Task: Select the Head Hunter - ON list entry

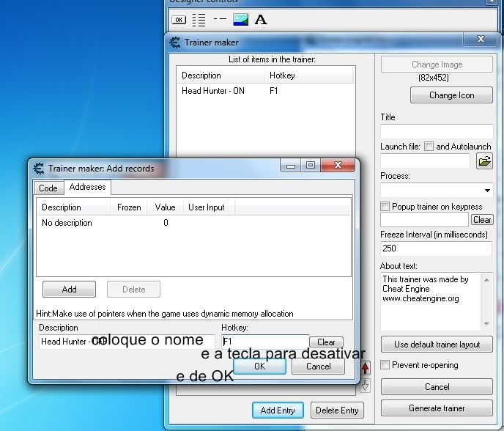Action: pyautogui.click(x=213, y=91)
